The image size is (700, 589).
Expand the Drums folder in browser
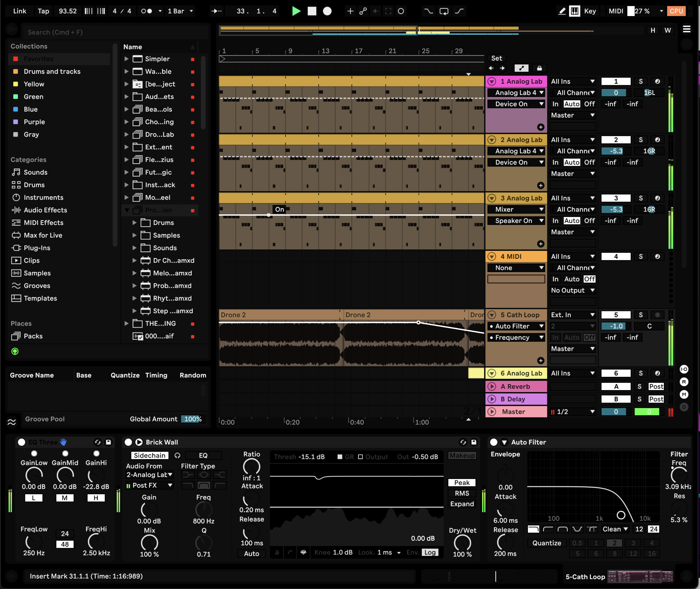click(x=135, y=223)
